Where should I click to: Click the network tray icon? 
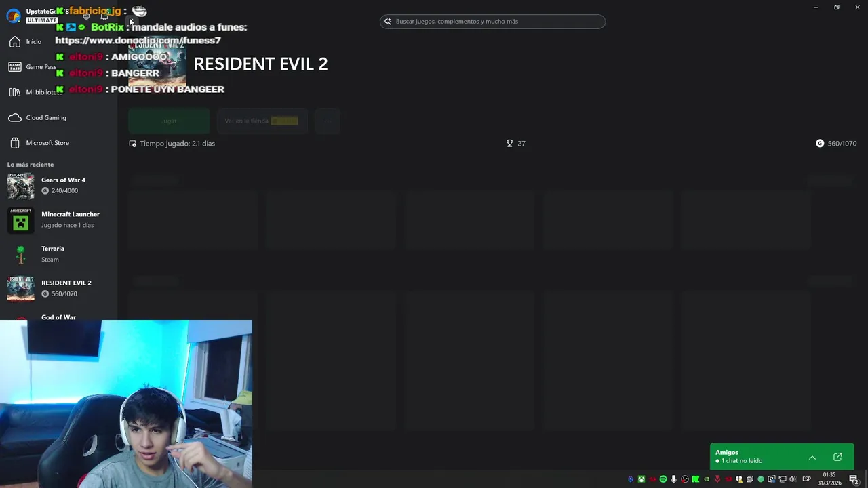[x=782, y=479]
